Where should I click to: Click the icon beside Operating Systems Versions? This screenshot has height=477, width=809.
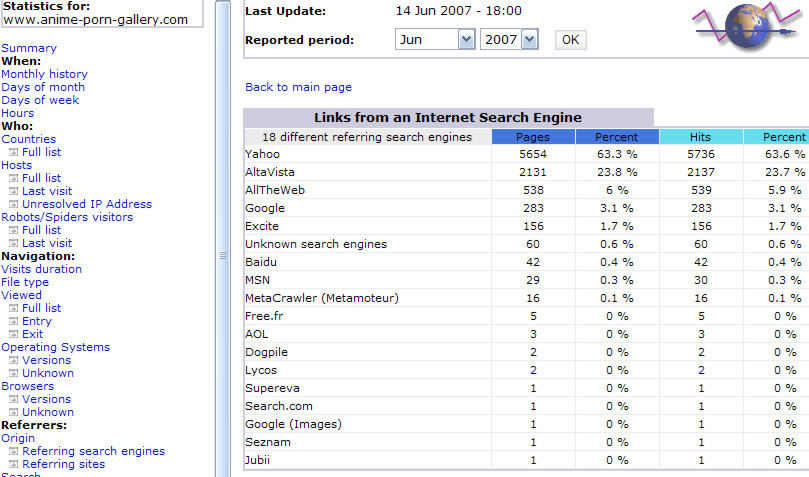[x=14, y=361]
